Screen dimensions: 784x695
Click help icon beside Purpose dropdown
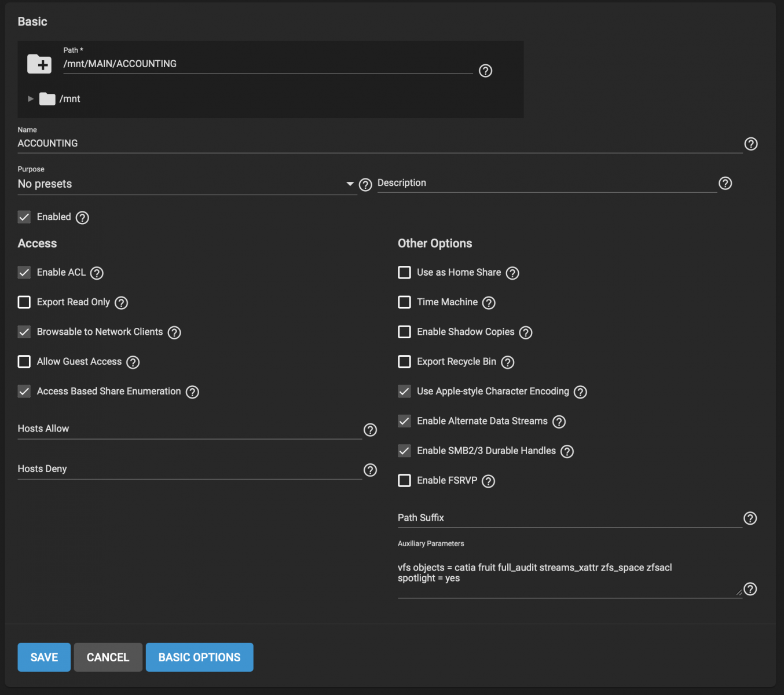click(365, 185)
